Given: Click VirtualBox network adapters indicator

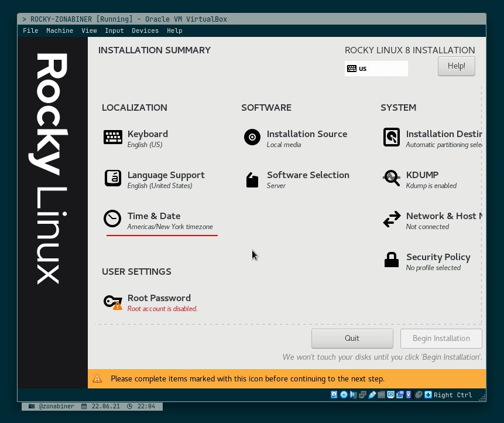Looking at the screenshot, I should (x=362, y=395).
